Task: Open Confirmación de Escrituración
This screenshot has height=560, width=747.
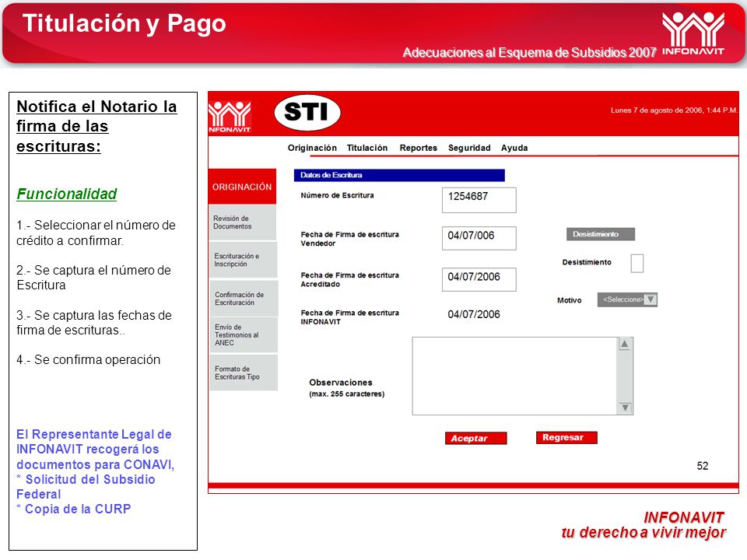Action: [x=244, y=299]
